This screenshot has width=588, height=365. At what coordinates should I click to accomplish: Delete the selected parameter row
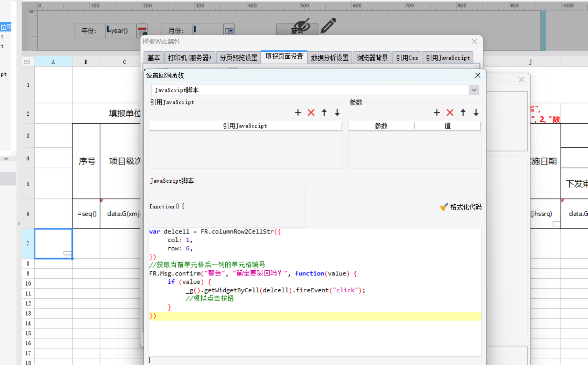[x=450, y=112]
